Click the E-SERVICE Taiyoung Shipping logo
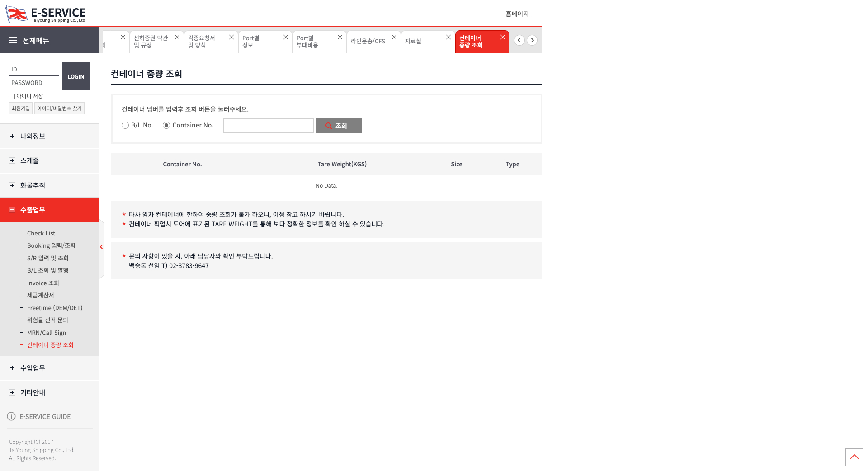Viewport: 868px width, 471px height. [x=45, y=14]
